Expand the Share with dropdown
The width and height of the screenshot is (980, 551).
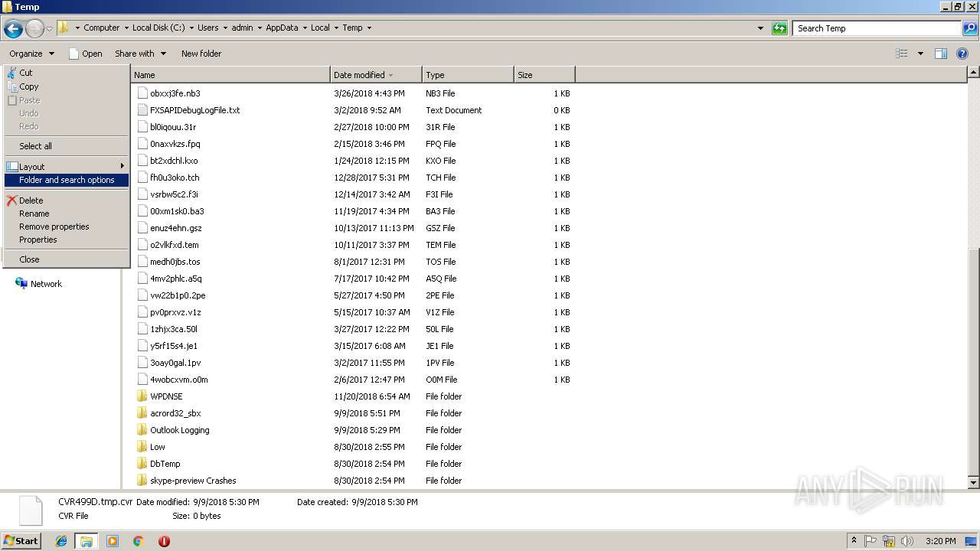(x=163, y=54)
